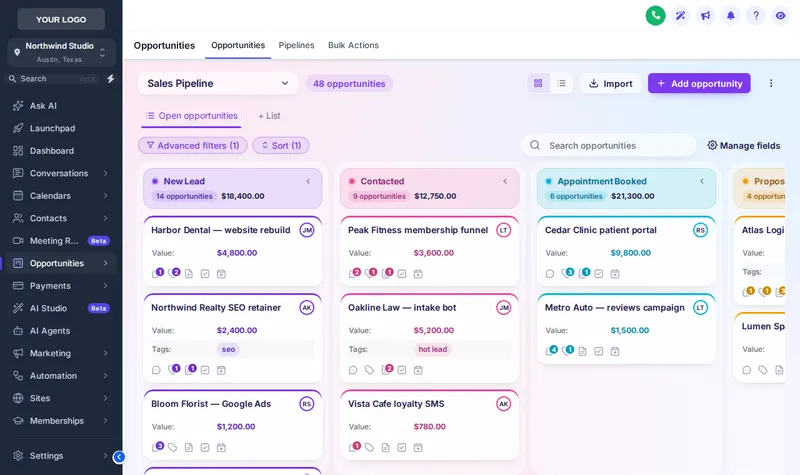Click the Search opportunities field
The image size is (800, 475).
[x=609, y=145]
